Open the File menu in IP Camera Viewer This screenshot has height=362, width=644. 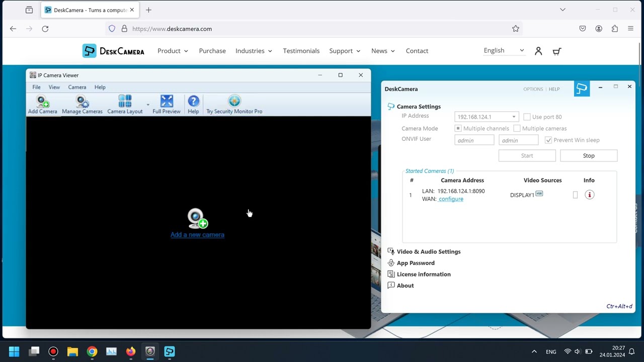click(x=36, y=87)
